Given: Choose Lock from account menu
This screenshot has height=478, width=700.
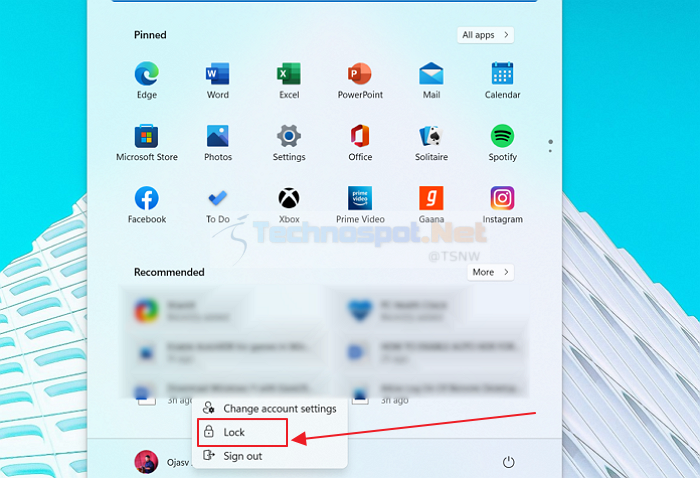Looking at the screenshot, I should click(x=242, y=432).
